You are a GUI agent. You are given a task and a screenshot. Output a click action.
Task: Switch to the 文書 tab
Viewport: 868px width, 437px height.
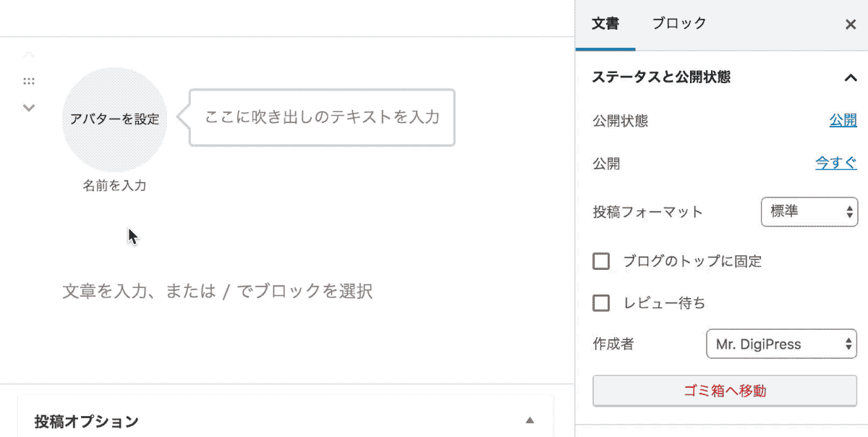(605, 24)
